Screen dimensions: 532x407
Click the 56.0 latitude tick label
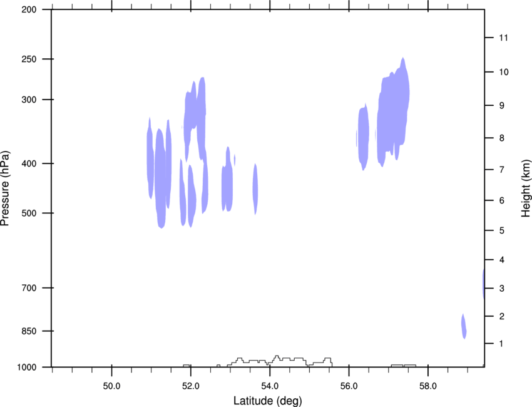click(349, 386)
